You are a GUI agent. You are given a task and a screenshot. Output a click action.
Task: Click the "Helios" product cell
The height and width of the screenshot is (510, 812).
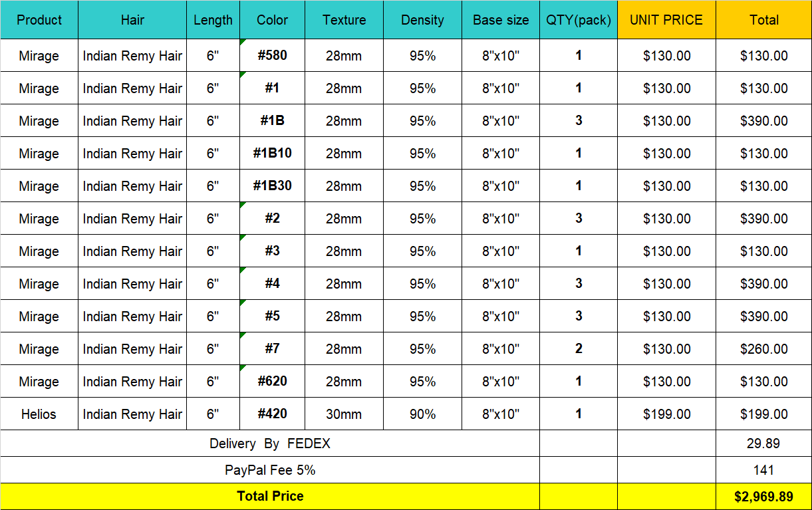click(x=39, y=414)
